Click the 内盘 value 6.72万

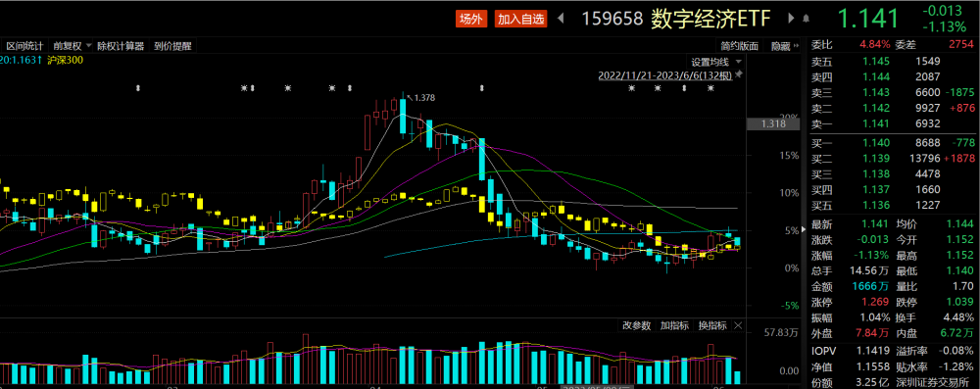coord(956,332)
